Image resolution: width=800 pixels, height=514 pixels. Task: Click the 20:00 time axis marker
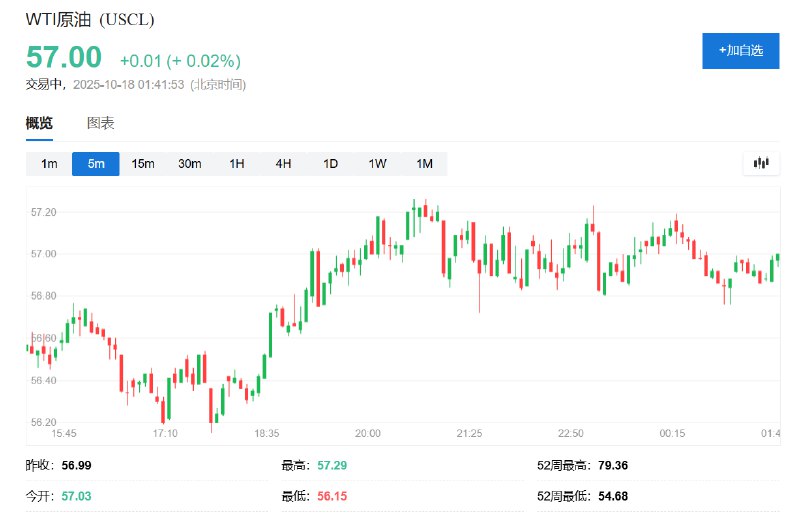point(368,433)
